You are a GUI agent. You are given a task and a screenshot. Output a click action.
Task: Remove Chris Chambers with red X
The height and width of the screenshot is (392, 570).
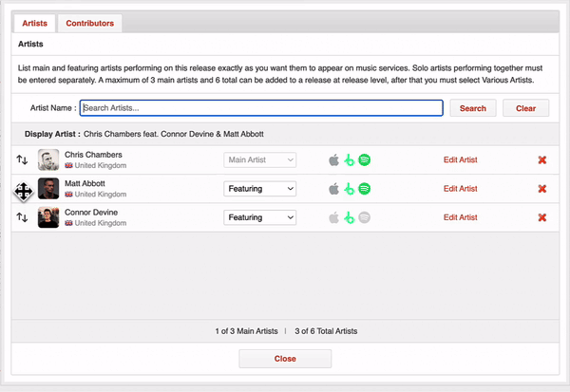point(542,159)
